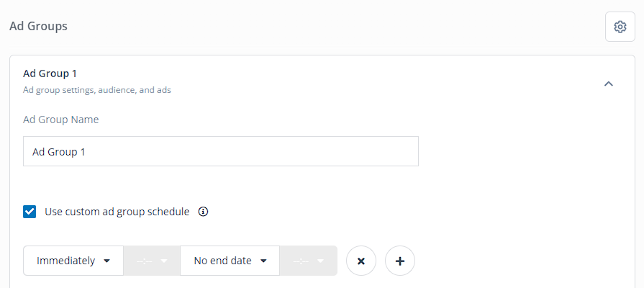The width and height of the screenshot is (644, 288).
Task: Remove the schedule row with the X button
Action: (361, 261)
